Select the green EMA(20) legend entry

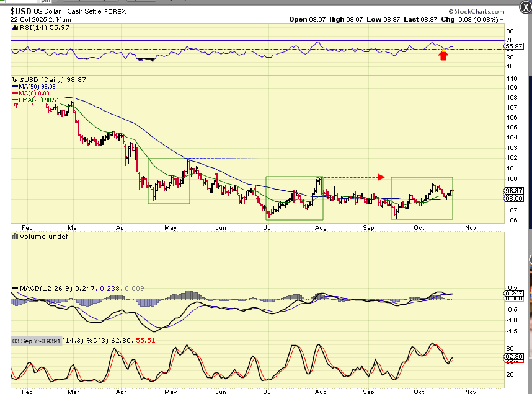(x=40, y=100)
